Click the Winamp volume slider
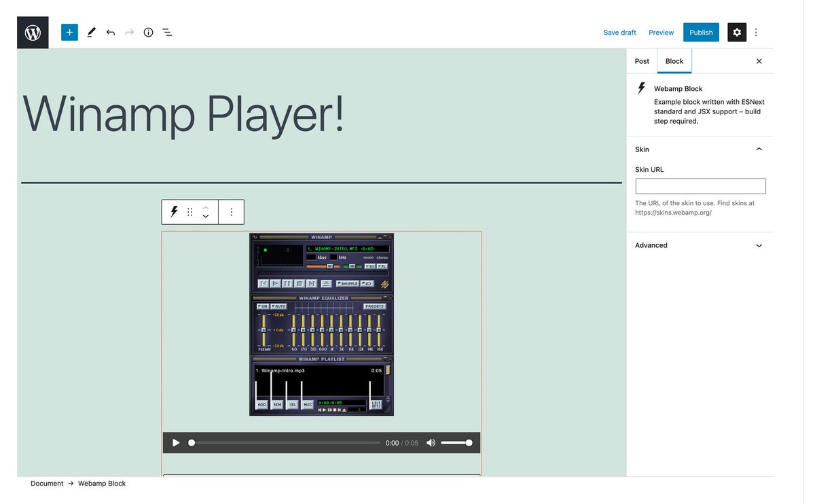 323,266
